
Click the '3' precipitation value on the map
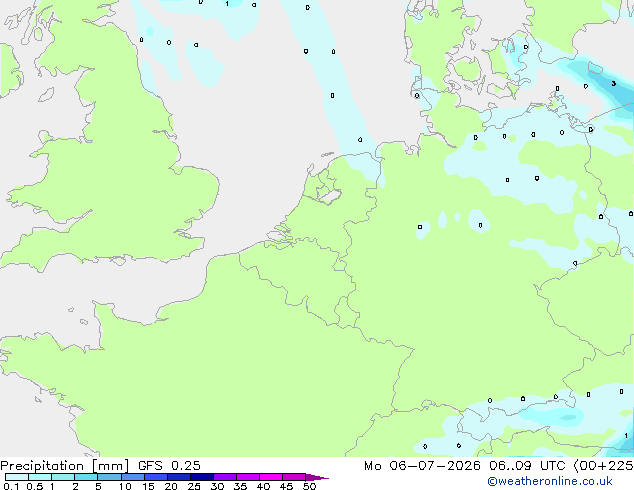614,83
